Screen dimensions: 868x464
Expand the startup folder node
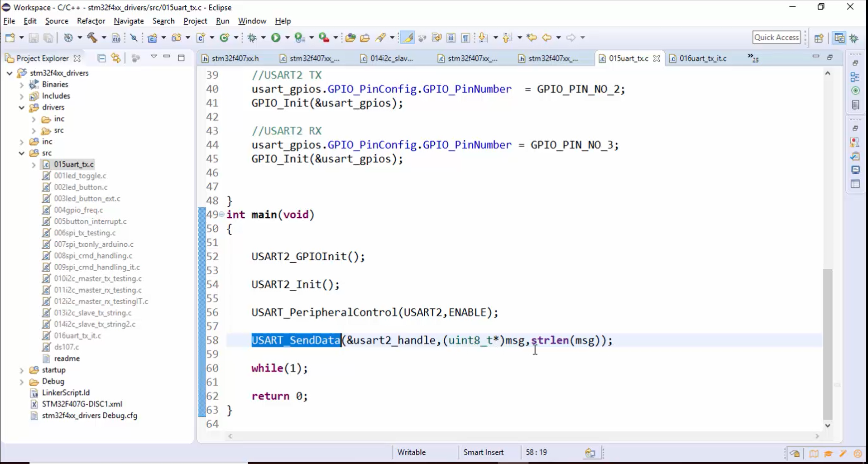tap(21, 370)
